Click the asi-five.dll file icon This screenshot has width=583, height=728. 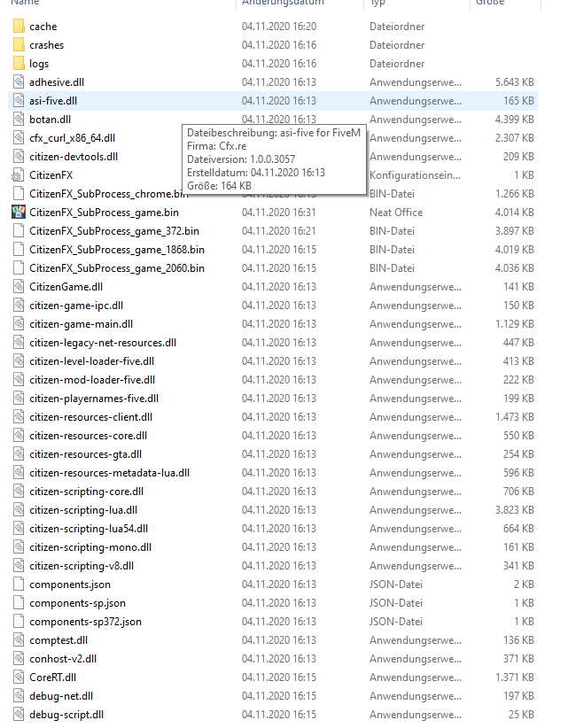(x=19, y=101)
